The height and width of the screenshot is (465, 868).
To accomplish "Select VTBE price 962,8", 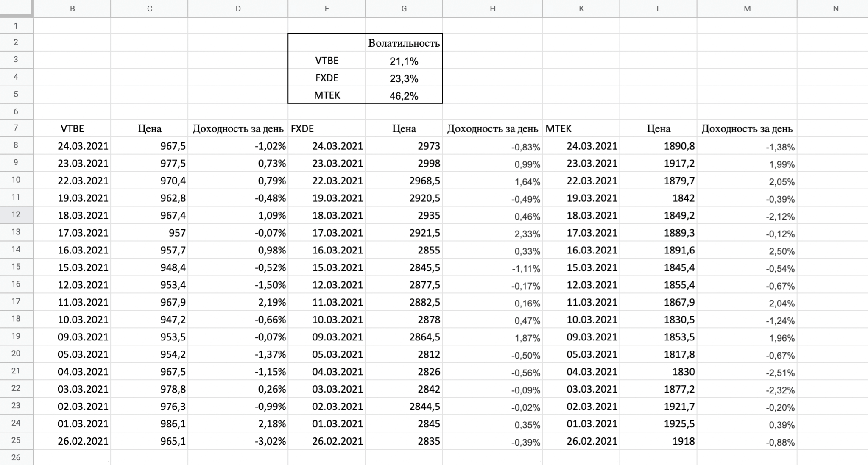I will 149,198.
